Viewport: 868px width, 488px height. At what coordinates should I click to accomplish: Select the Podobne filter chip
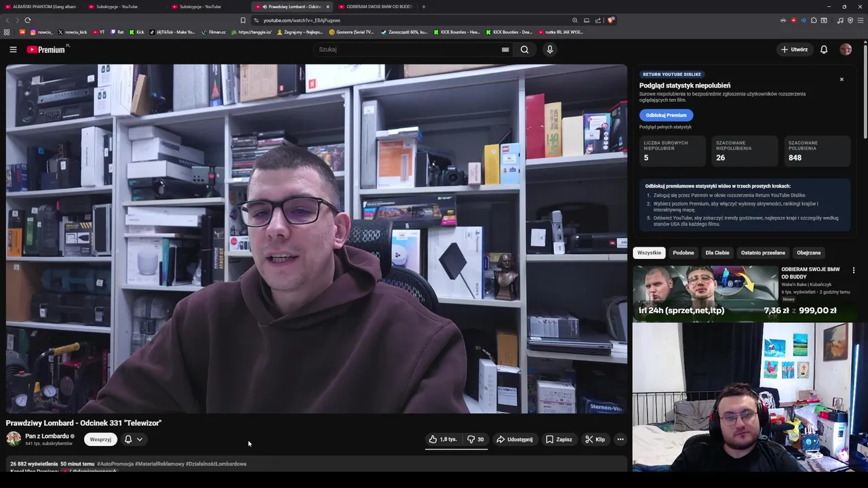coord(683,253)
